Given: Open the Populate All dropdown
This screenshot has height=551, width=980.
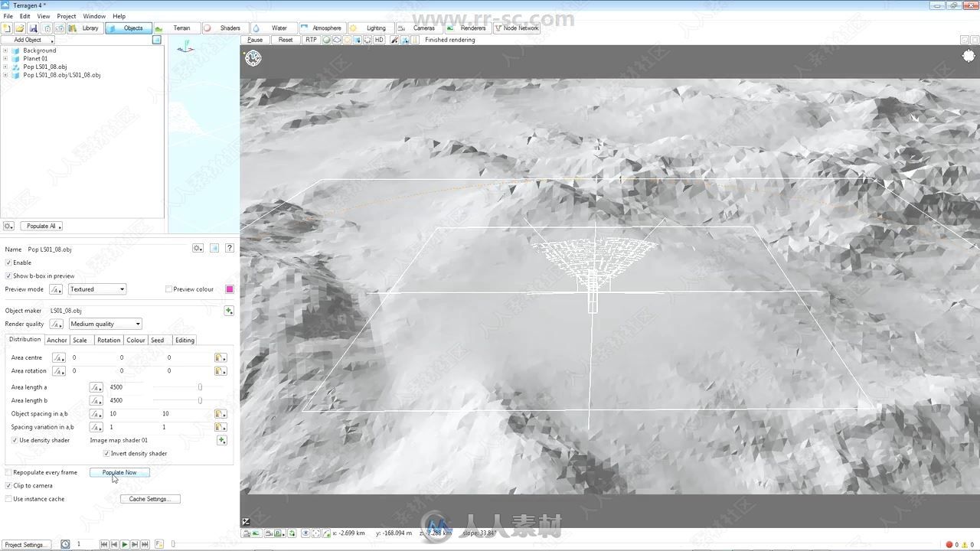Looking at the screenshot, I should click(x=41, y=226).
